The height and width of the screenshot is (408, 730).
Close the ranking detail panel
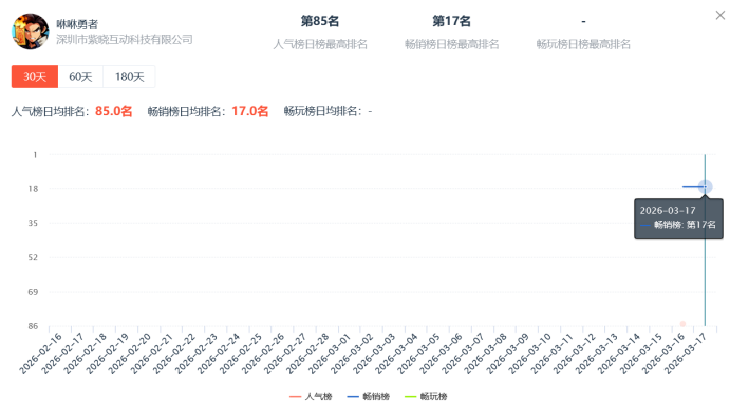click(720, 15)
